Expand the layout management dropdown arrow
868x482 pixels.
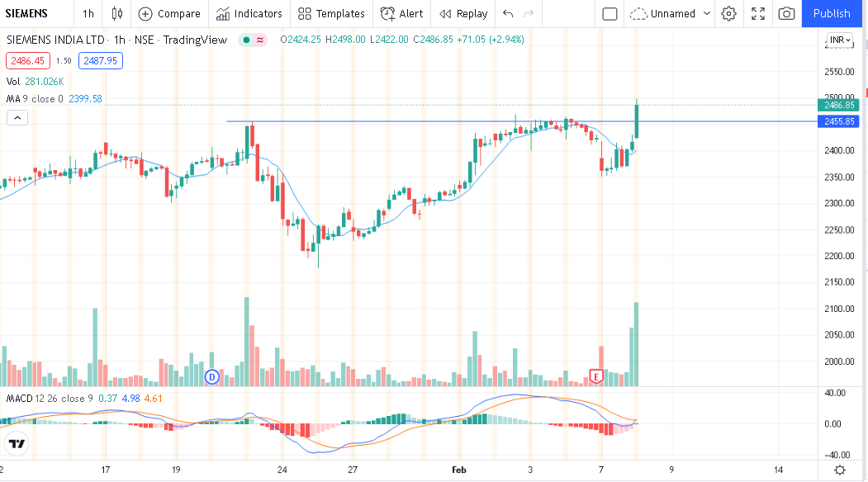click(706, 13)
